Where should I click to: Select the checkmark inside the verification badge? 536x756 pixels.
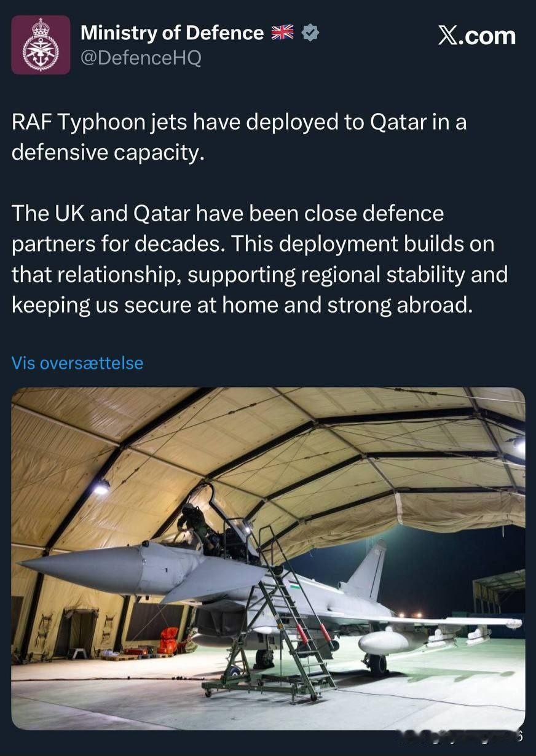[310, 32]
